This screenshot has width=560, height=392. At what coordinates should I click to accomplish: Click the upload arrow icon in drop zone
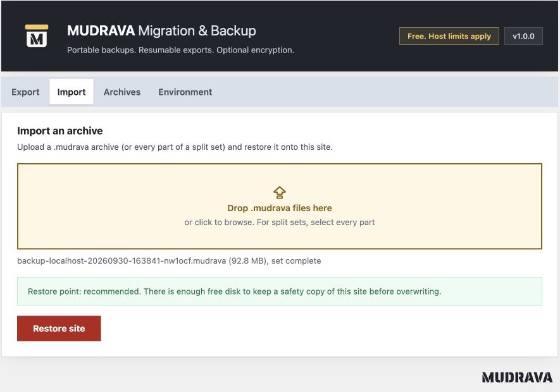[x=279, y=192]
